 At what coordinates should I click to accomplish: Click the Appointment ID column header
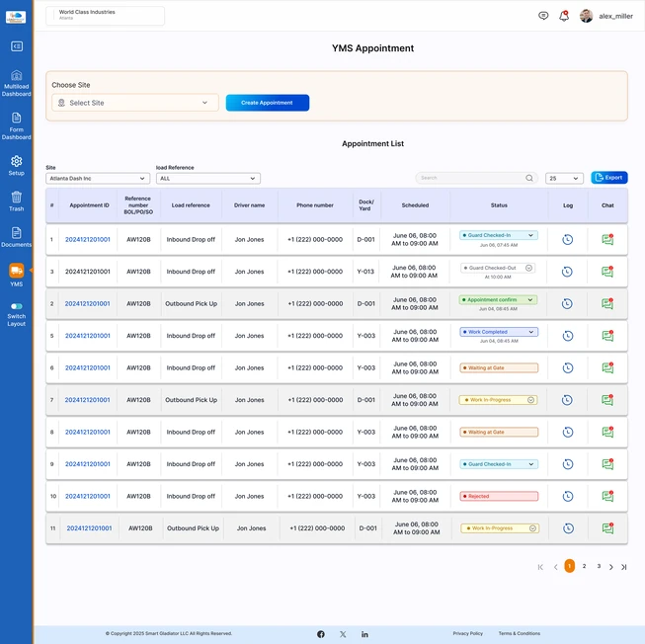[x=89, y=205]
